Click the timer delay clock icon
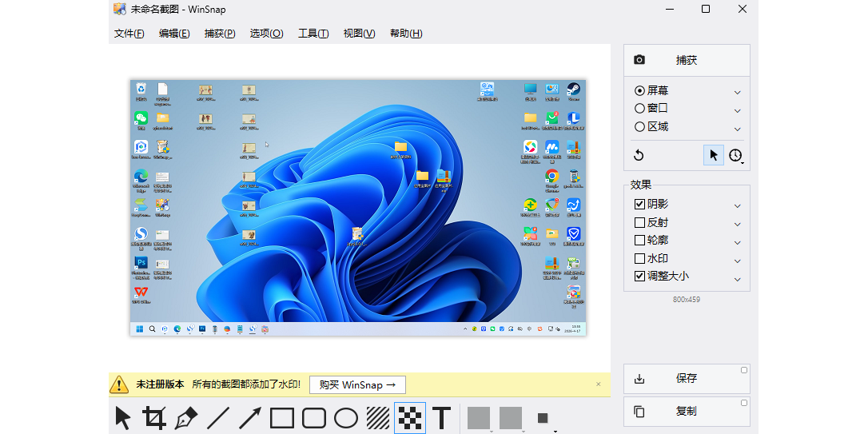The width and height of the screenshot is (868, 434). point(735,156)
